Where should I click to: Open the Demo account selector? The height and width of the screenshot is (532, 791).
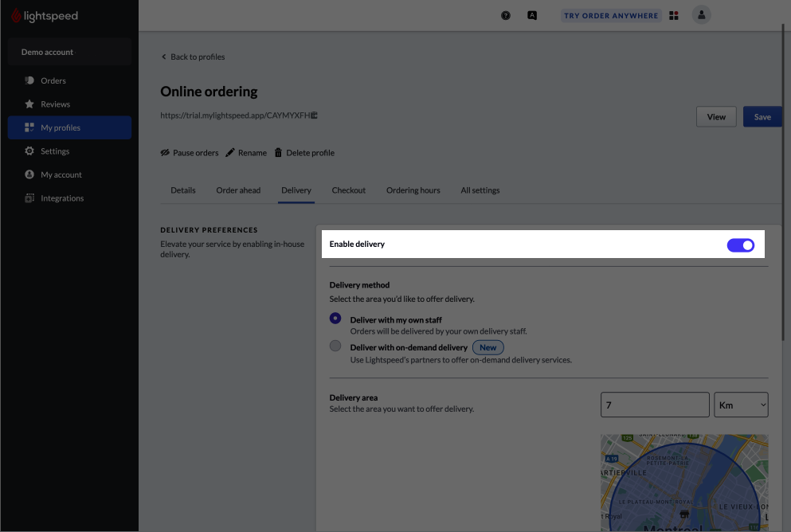tap(69, 52)
